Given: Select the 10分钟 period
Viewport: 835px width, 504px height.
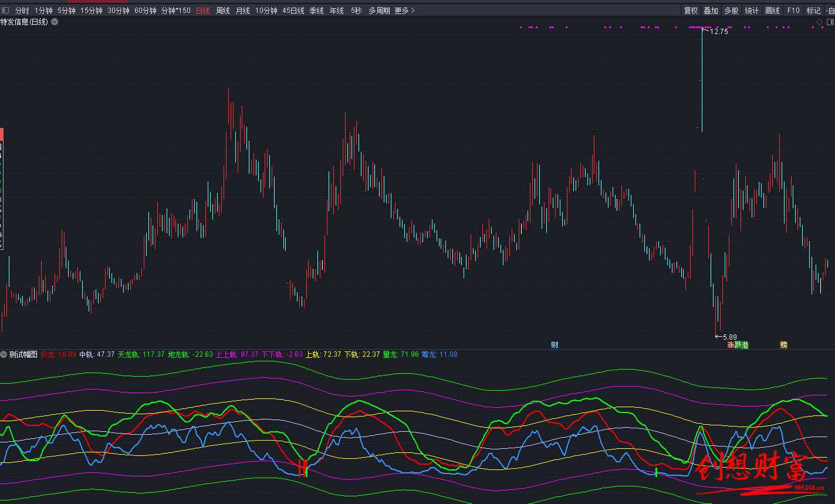Looking at the screenshot, I should (x=266, y=11).
